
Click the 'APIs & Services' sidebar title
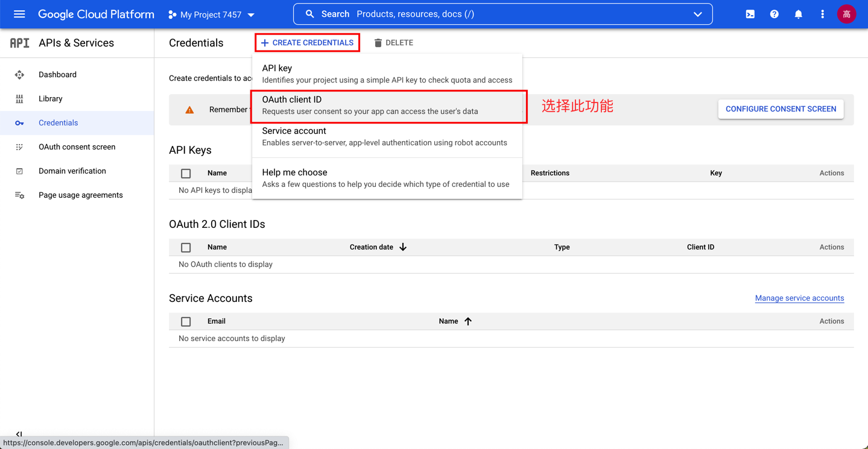[x=76, y=43]
